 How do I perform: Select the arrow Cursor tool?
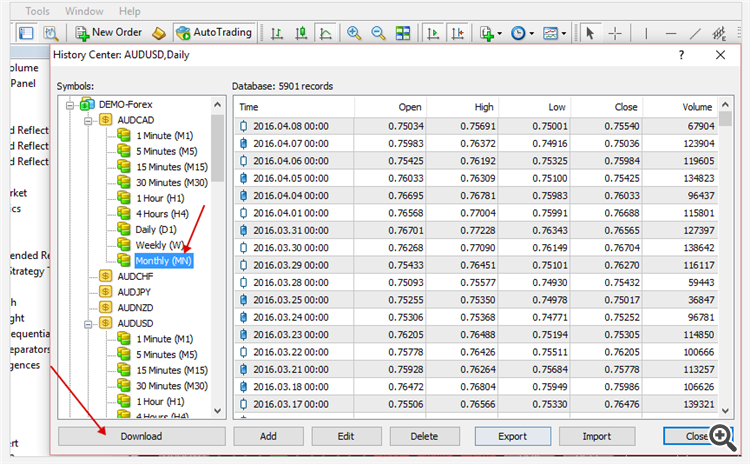[x=590, y=33]
